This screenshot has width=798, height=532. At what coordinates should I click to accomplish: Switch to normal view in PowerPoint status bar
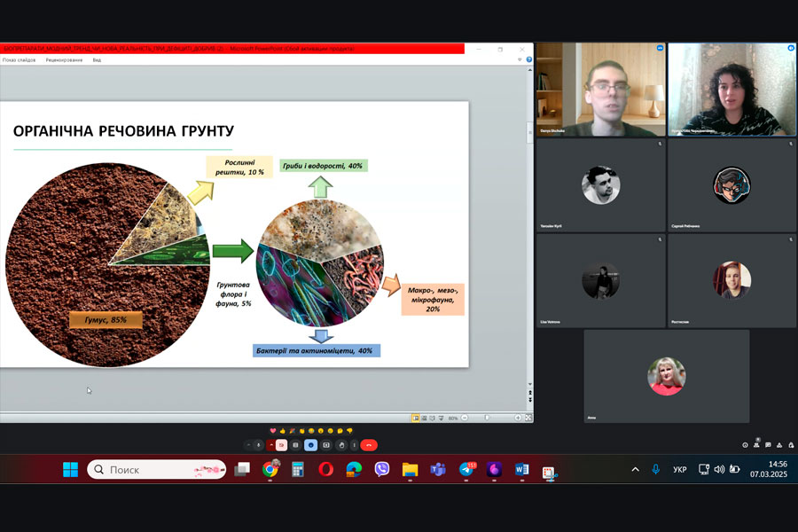[415, 418]
